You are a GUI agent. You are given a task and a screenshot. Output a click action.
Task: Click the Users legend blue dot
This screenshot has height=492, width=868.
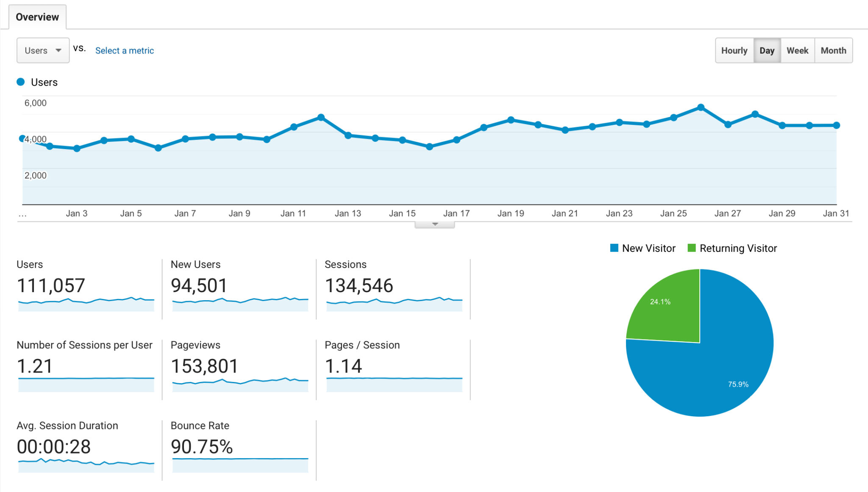(x=20, y=82)
